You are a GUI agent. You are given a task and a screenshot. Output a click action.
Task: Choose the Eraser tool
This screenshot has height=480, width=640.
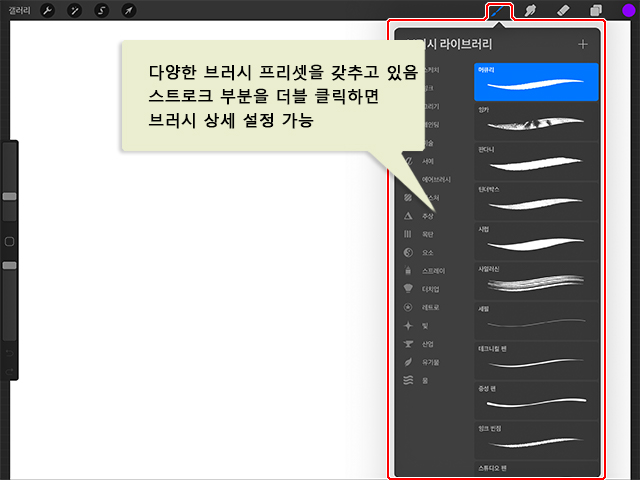click(563, 11)
